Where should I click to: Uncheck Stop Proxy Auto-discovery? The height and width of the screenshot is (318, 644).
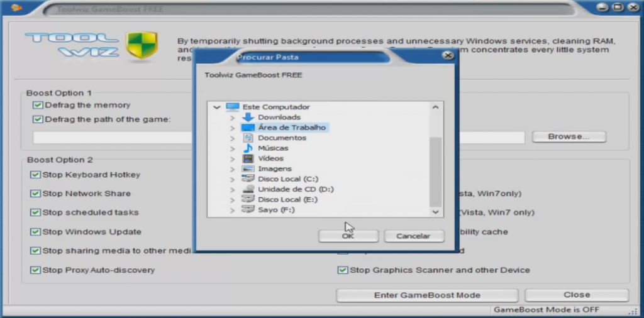click(x=35, y=270)
